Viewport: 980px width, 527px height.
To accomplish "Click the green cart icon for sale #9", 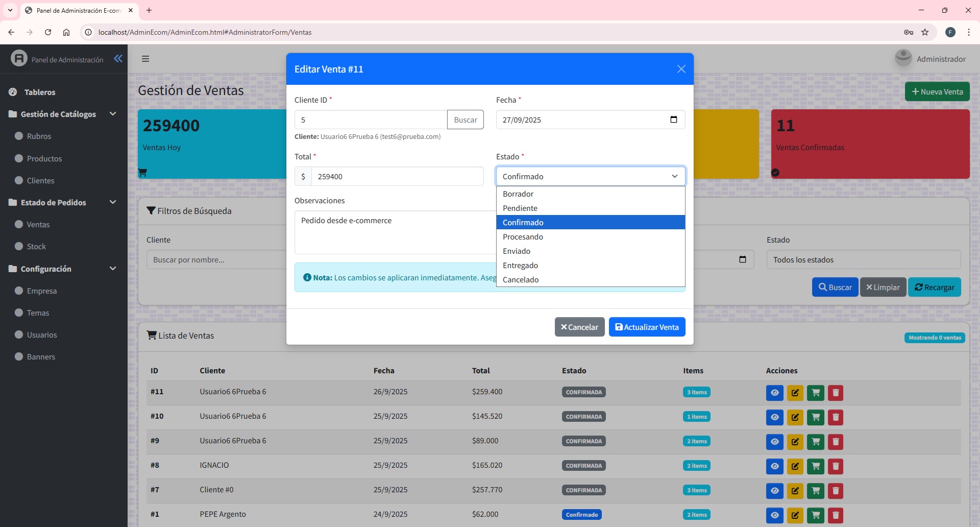I will pos(815,442).
